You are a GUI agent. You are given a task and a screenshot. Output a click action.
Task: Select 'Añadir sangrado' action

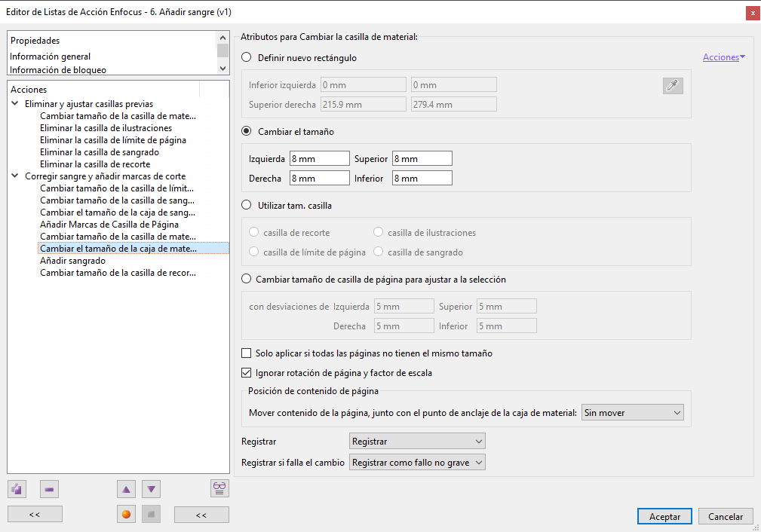coord(73,261)
